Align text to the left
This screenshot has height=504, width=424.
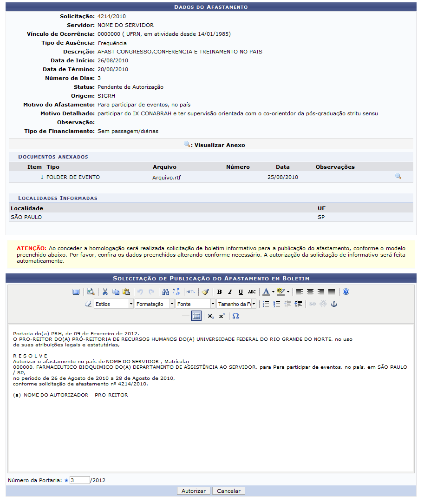(300, 292)
